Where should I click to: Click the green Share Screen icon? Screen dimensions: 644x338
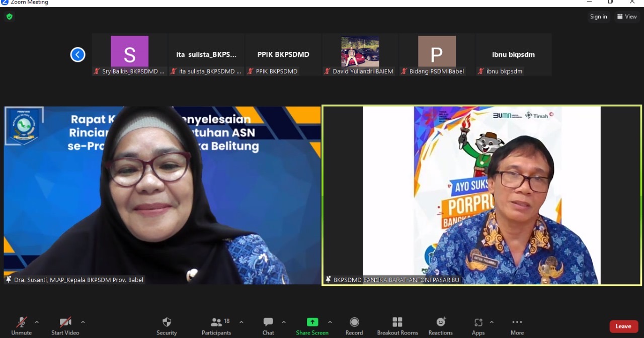[312, 322]
